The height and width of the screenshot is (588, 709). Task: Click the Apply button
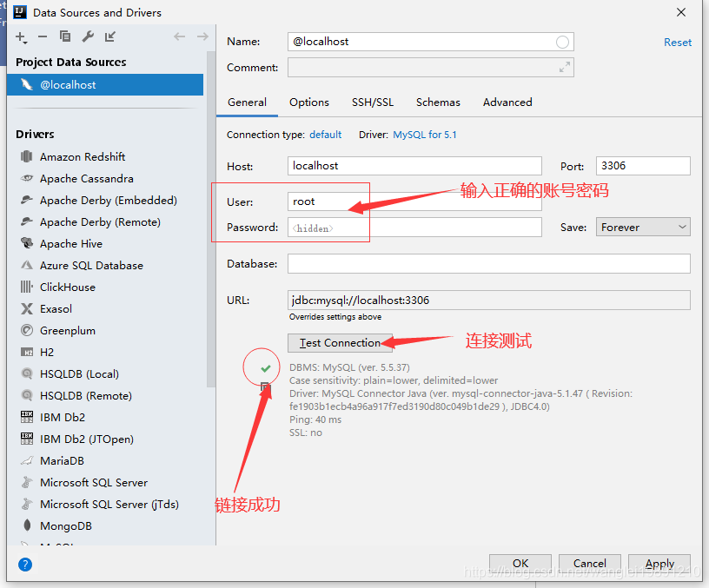(x=659, y=564)
